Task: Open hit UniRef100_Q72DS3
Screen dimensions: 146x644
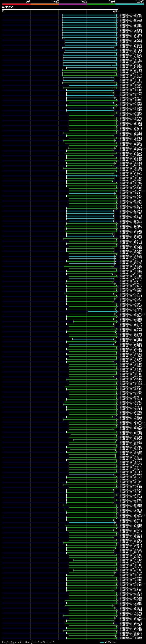Action: tap(131, 570)
